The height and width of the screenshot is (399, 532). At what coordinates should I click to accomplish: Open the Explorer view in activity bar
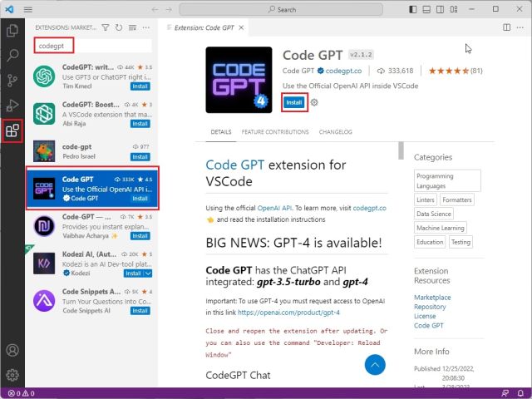point(12,31)
